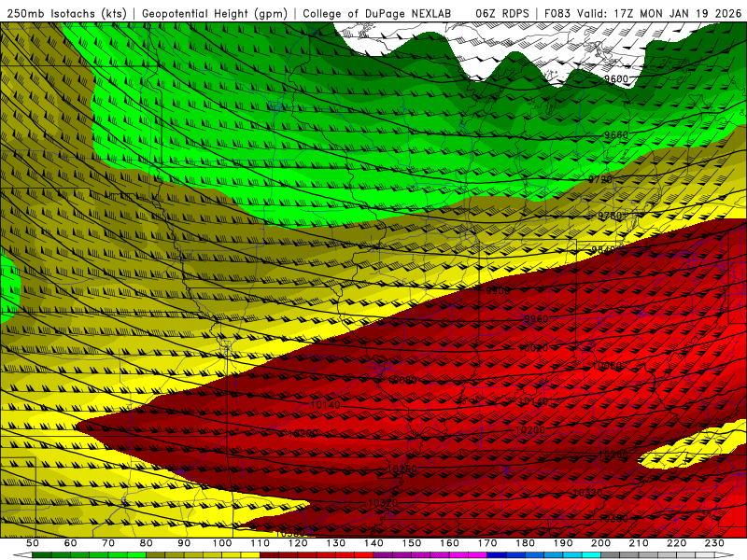Viewport: 747px width, 560px height.
Task: Click the colorbar value 90
Action: (x=184, y=543)
